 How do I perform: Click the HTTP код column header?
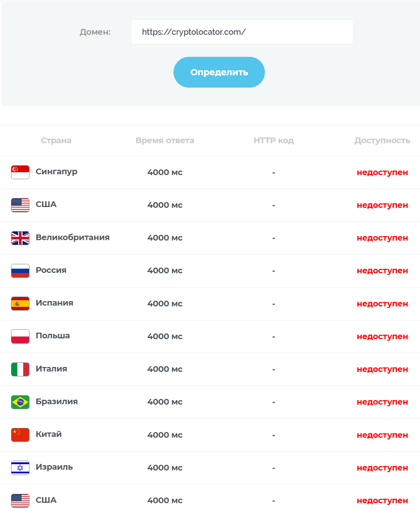click(273, 140)
